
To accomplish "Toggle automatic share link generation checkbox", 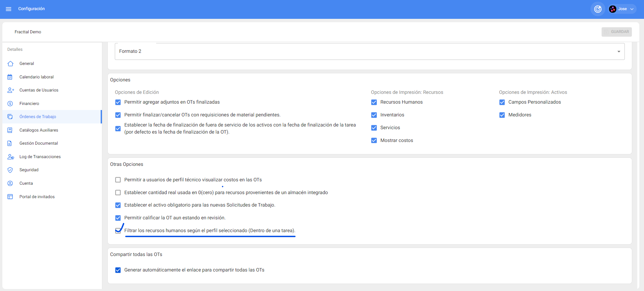I will click(118, 270).
